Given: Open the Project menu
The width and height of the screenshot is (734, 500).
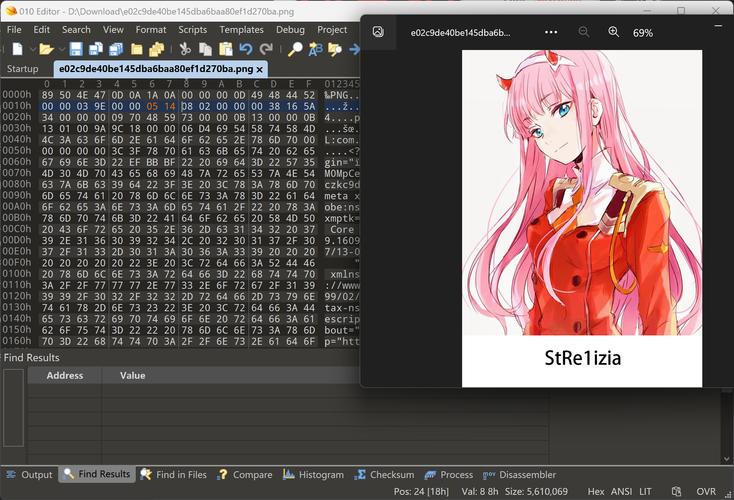Looking at the screenshot, I should pyautogui.click(x=332, y=29).
